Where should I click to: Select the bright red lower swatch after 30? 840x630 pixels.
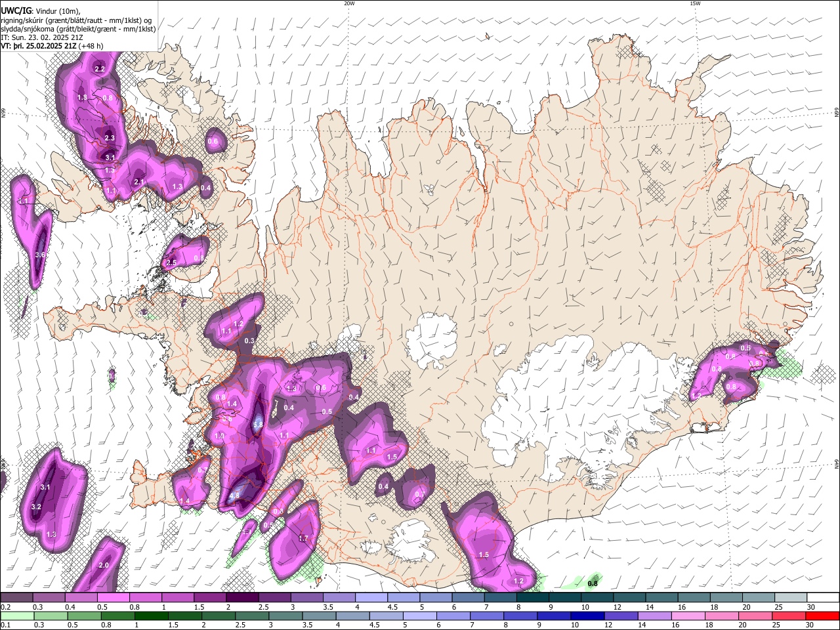(x=822, y=616)
